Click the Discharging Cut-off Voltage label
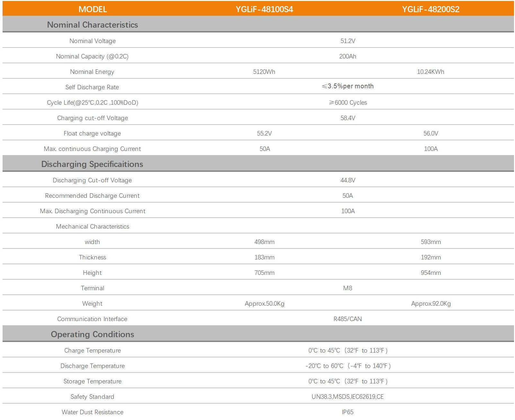The image size is (515, 420). pyautogui.click(x=92, y=180)
